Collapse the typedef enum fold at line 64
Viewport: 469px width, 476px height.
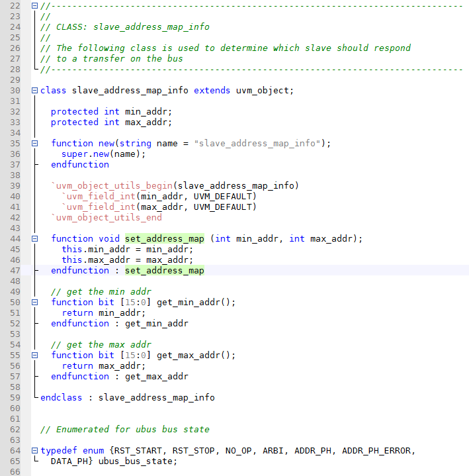(x=35, y=450)
